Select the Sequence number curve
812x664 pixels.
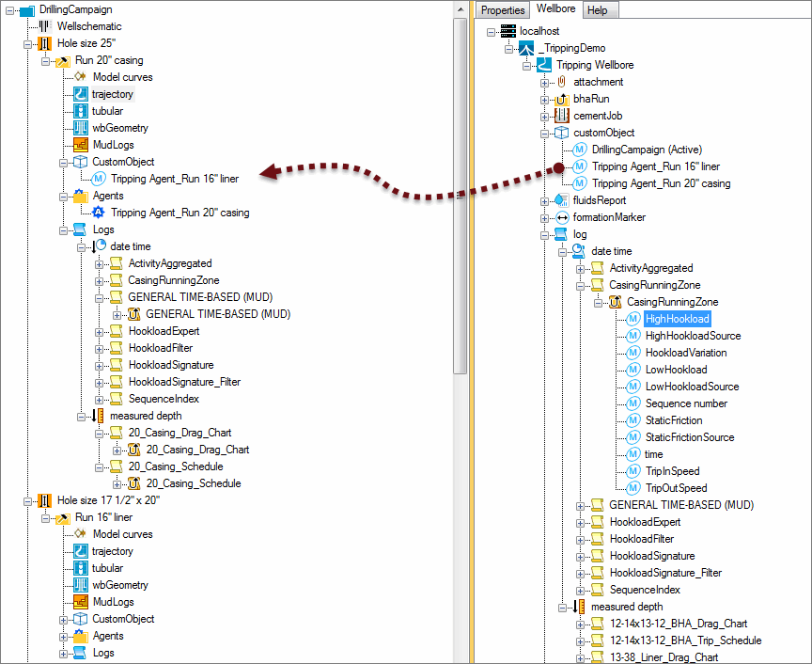point(686,403)
